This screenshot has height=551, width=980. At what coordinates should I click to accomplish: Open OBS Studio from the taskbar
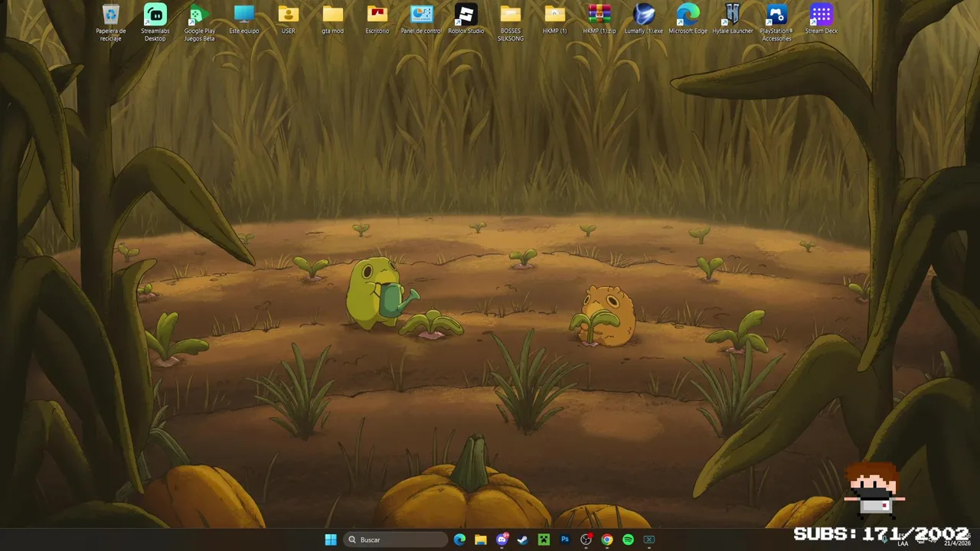[x=586, y=540]
